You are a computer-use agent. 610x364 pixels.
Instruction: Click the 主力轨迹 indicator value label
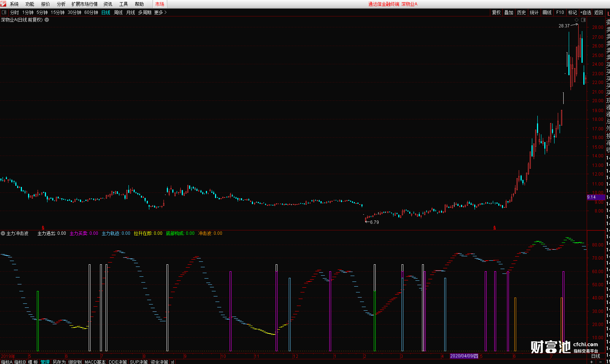[x=116, y=233]
